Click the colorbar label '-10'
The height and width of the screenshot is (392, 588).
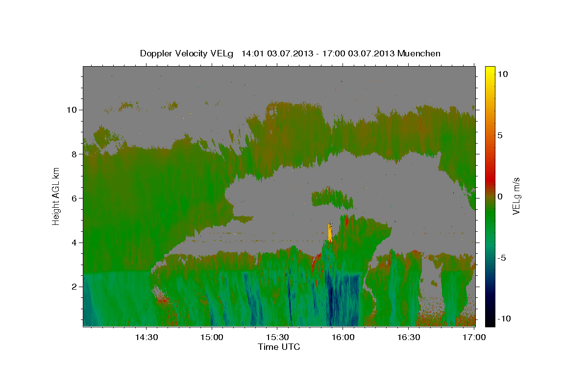pyautogui.click(x=504, y=319)
